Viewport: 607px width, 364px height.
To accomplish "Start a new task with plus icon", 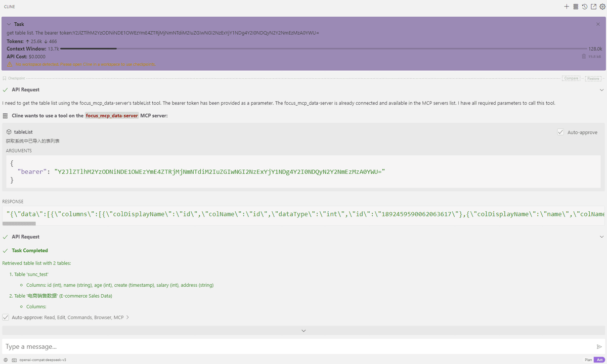I will click(x=567, y=7).
